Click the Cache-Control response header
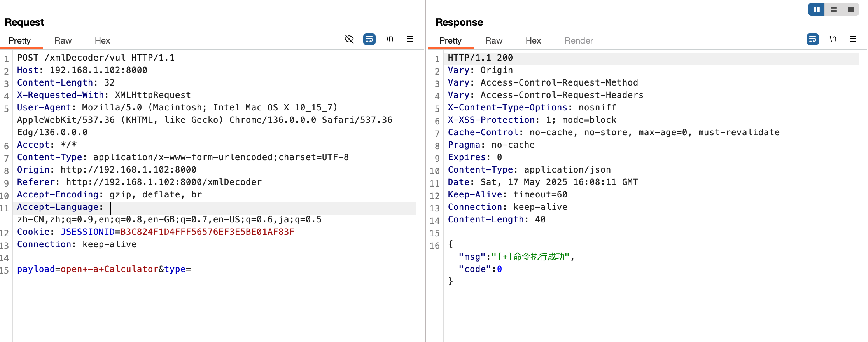Viewport: 868px width, 342px height. click(614, 133)
